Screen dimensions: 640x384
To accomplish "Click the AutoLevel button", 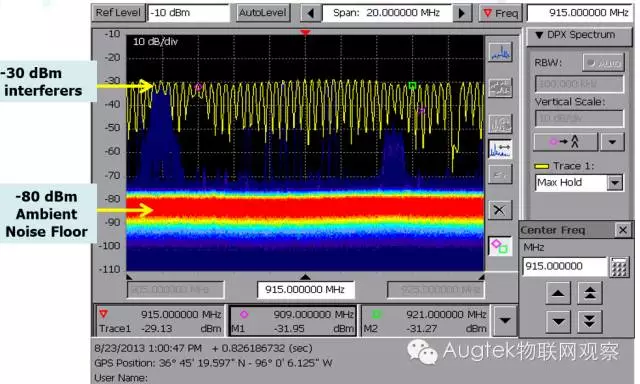I will (263, 13).
